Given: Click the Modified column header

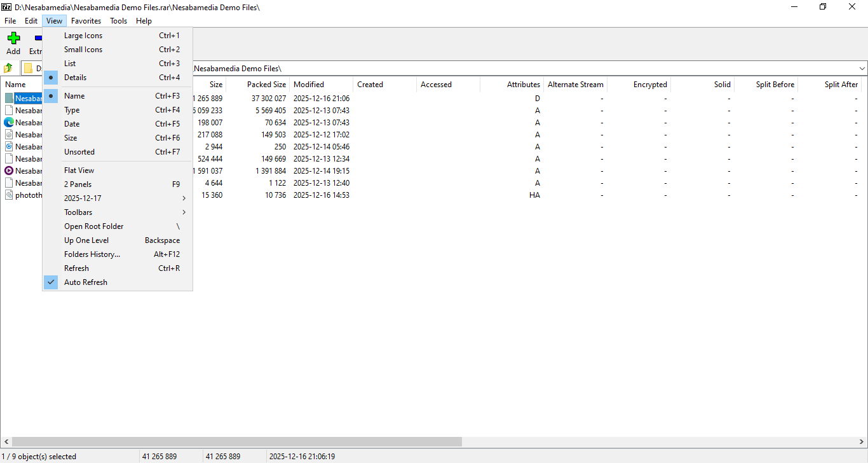Looking at the screenshot, I should 309,85.
